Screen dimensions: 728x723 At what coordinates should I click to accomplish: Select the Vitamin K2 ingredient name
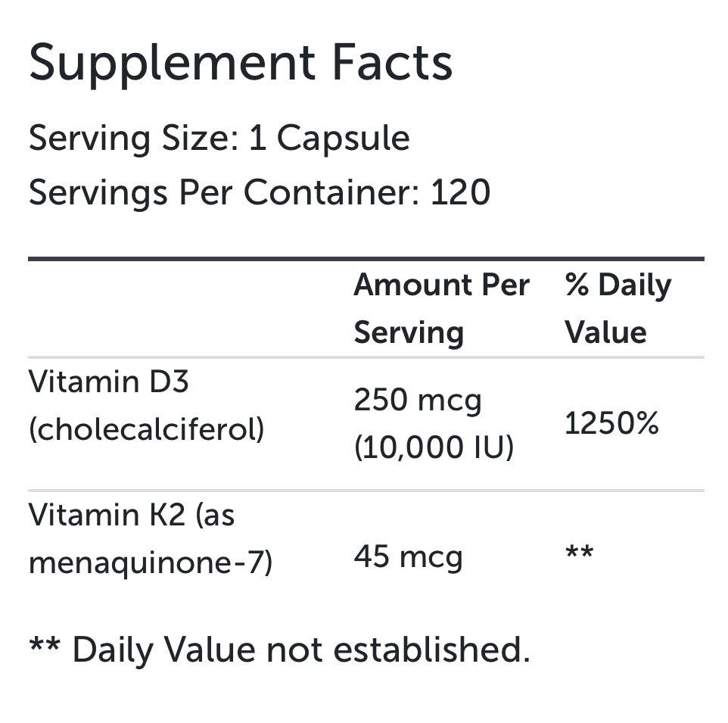(132, 516)
